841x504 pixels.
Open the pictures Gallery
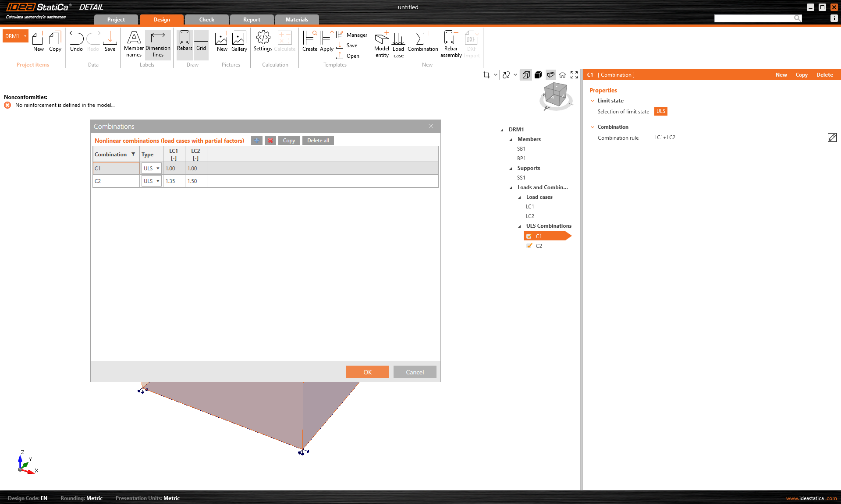coord(239,41)
